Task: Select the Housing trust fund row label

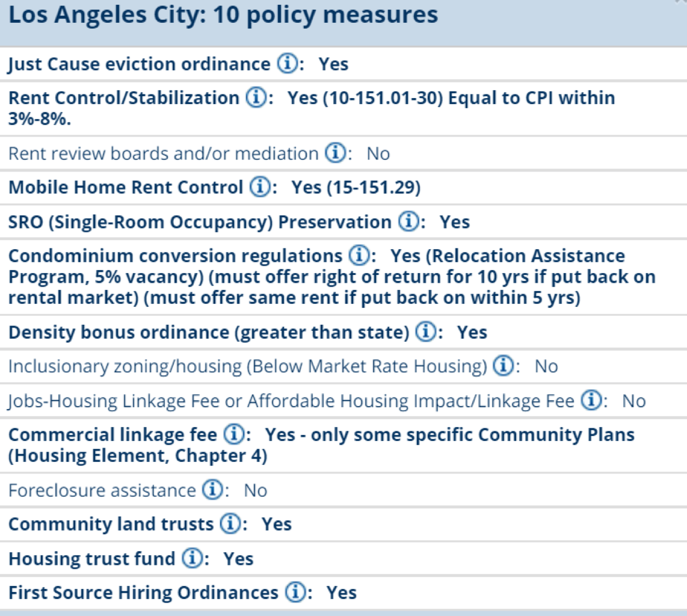Action: [x=92, y=559]
